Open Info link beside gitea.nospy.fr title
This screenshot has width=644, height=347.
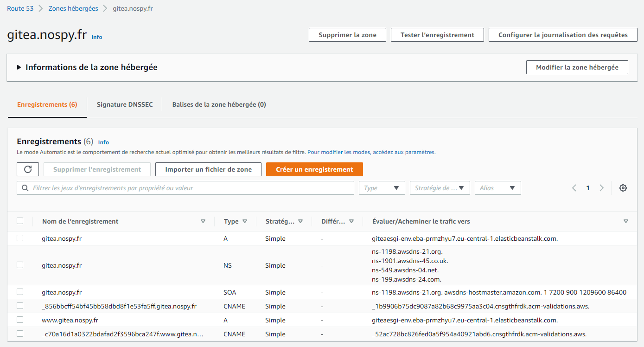pos(97,37)
